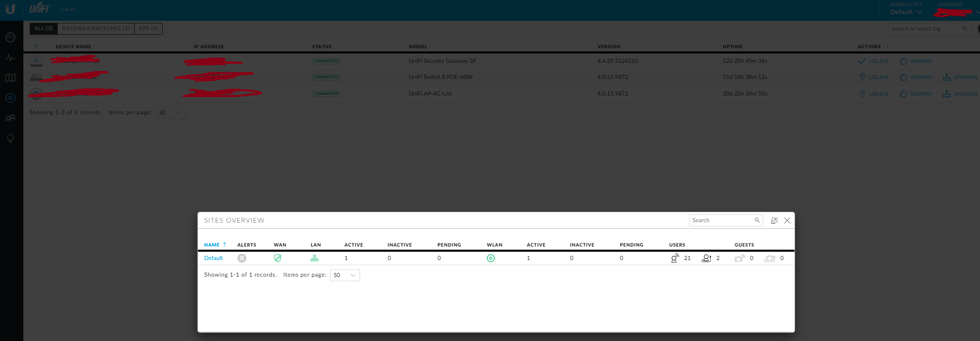
Task: Click Sites Overview search magnifier icon
Action: click(x=757, y=220)
